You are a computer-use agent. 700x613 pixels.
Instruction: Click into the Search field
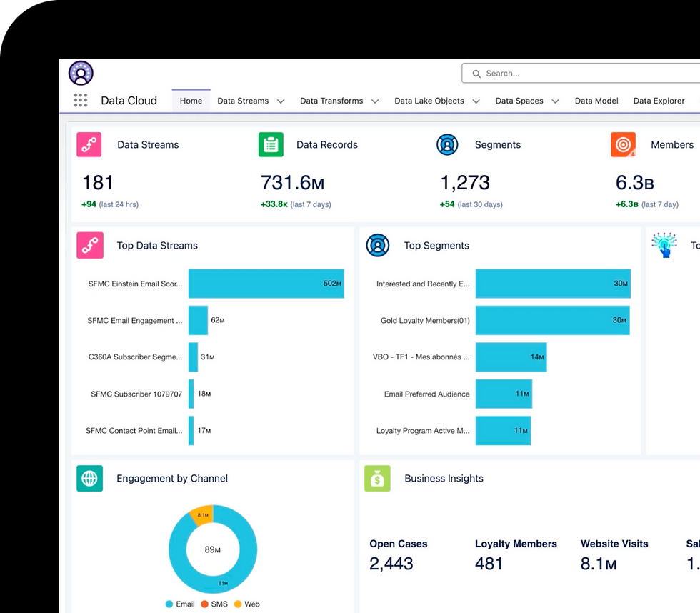tap(581, 73)
